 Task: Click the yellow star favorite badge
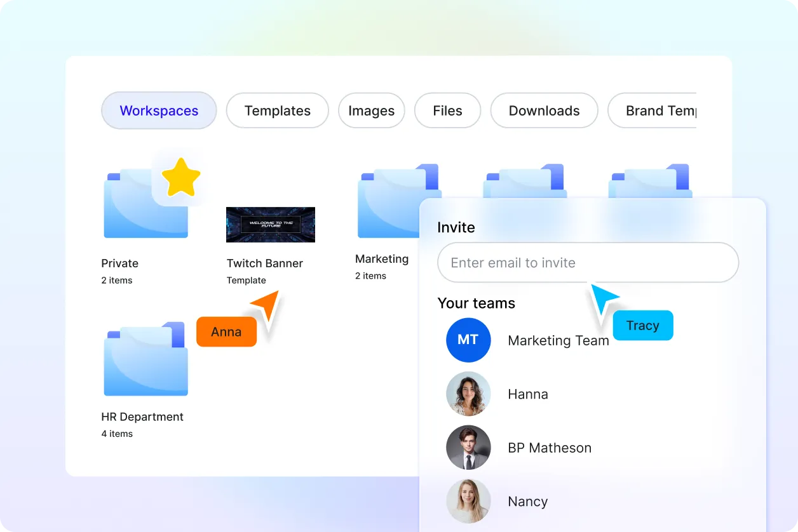point(181,177)
